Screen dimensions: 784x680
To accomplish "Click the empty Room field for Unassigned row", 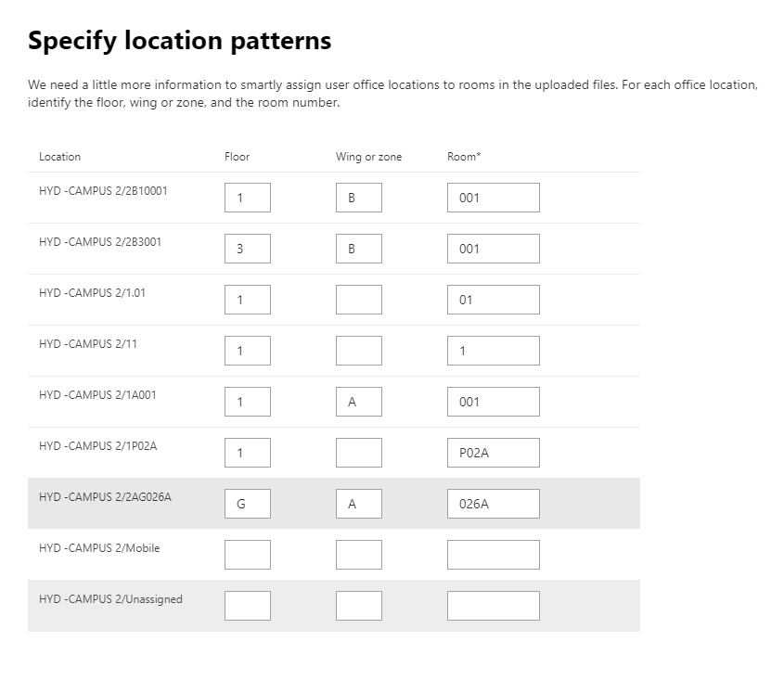I will [493, 605].
